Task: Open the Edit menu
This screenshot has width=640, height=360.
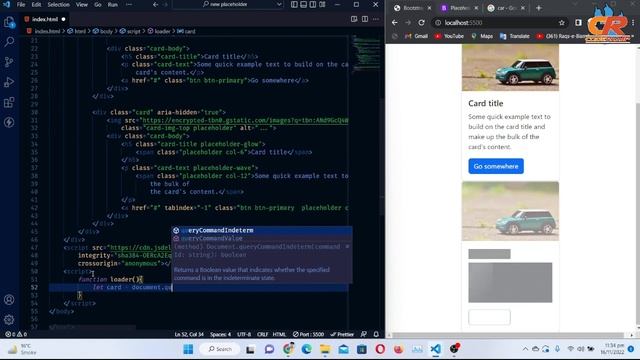Action: 36,4
